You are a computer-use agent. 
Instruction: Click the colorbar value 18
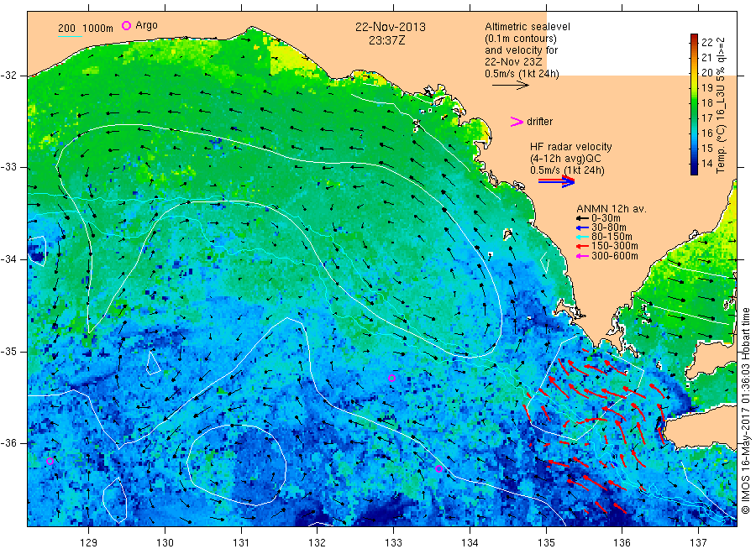(x=706, y=103)
